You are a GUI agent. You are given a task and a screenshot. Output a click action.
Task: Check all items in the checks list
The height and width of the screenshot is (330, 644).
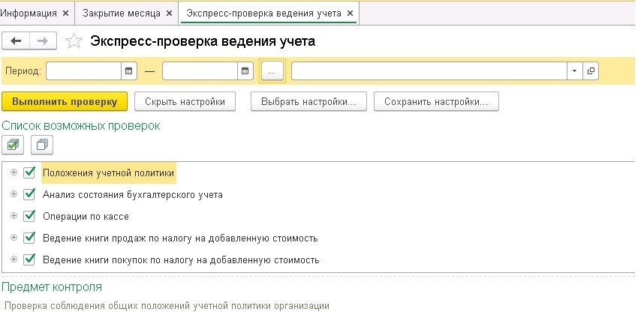13,145
